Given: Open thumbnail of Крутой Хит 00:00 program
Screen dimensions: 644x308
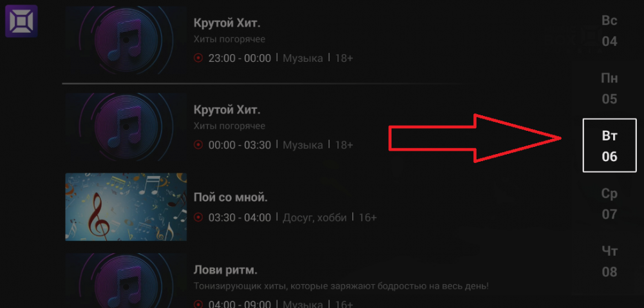Looking at the screenshot, I should pyautogui.click(x=126, y=127).
